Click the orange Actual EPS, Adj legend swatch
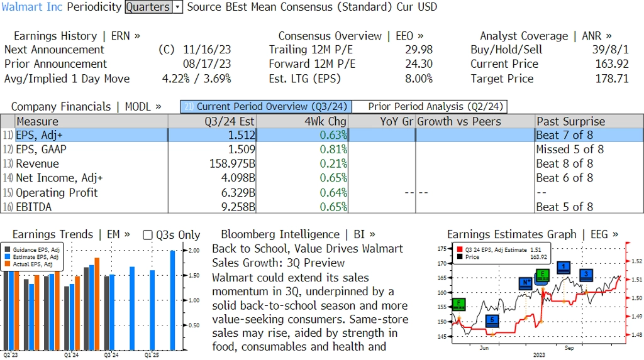Image resolution: width=644 pixels, height=360 pixels. pos(8,264)
